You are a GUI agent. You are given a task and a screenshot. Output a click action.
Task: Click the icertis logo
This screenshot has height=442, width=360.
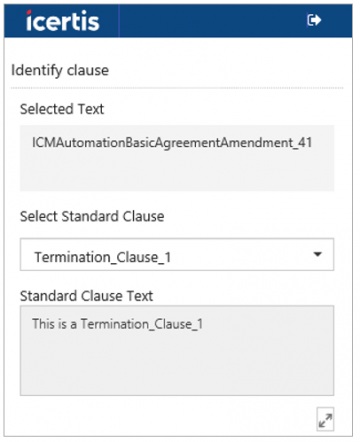point(63,21)
